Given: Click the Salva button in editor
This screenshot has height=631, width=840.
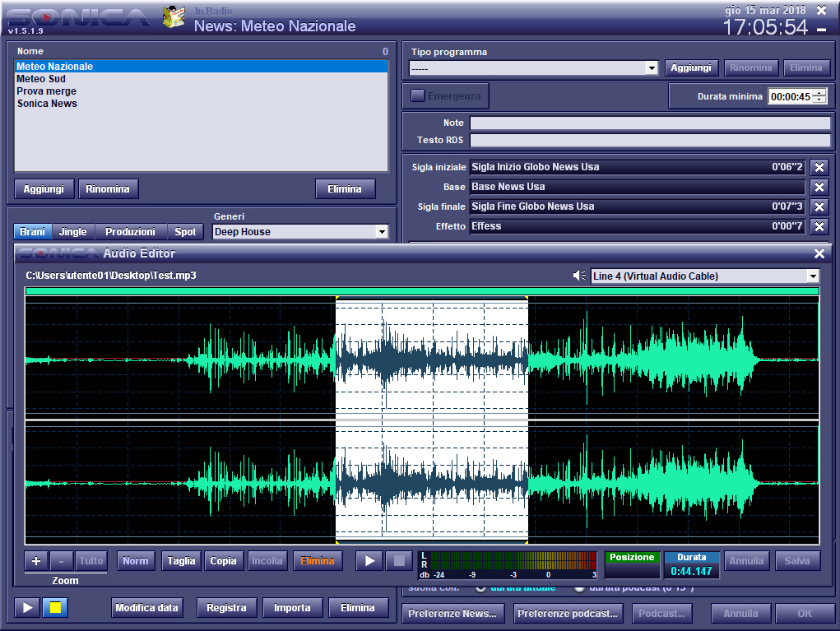Looking at the screenshot, I should pyautogui.click(x=797, y=561).
